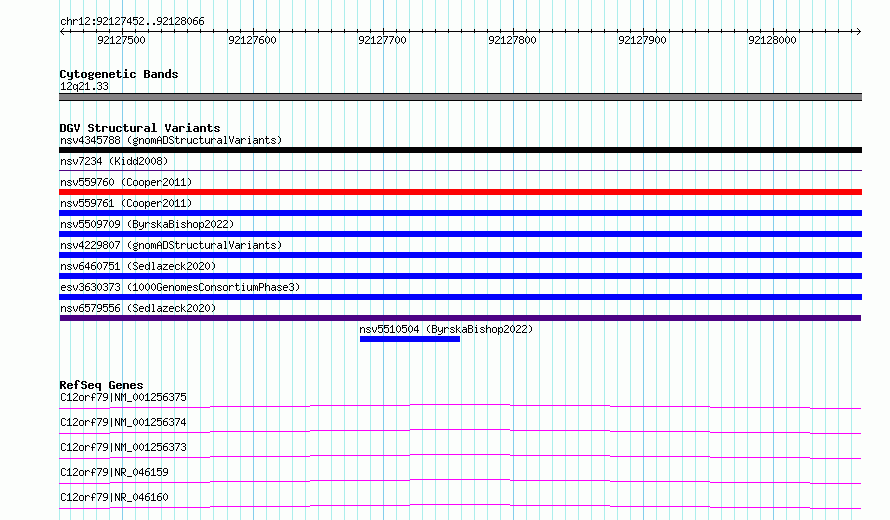Open transcript C12orf79|NR_046160 label

click(x=114, y=497)
